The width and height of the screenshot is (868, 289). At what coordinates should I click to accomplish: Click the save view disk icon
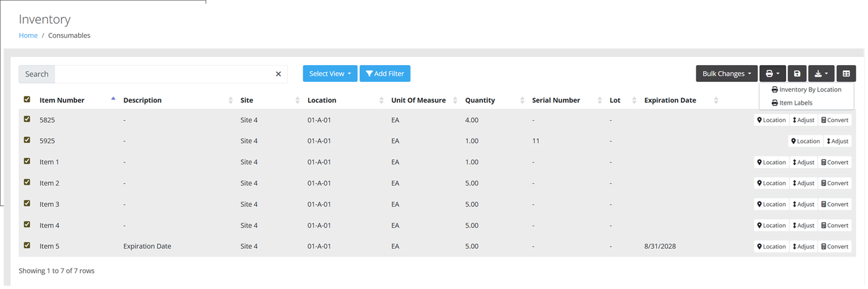797,74
